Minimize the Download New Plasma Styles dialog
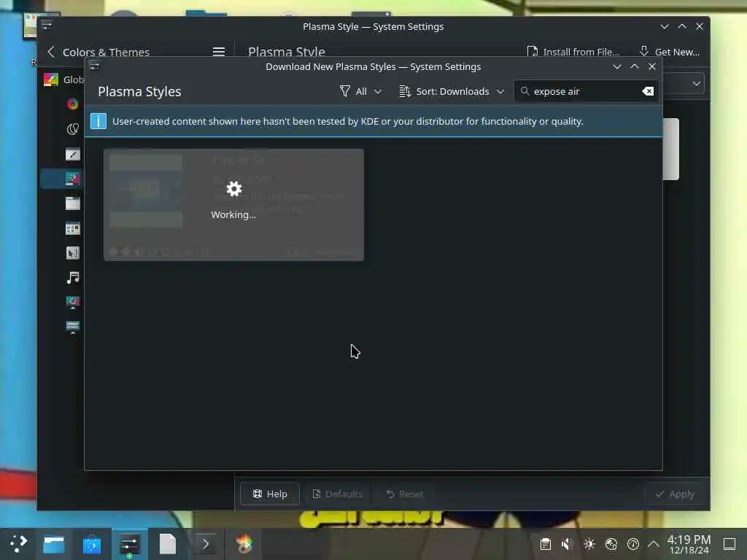The height and width of the screenshot is (560, 747). coord(617,66)
